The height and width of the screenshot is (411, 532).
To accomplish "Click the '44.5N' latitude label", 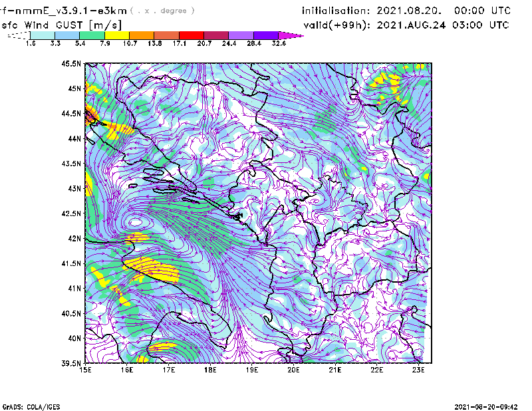I will click(x=72, y=114).
